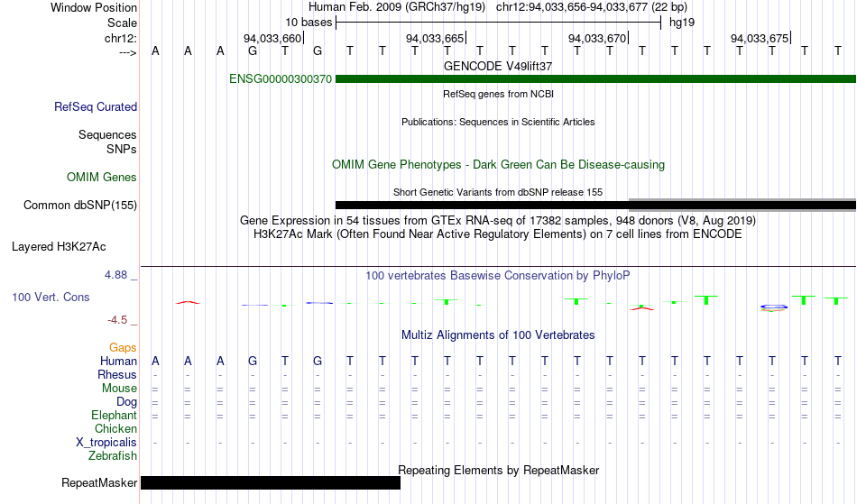Click the Dog alignment row label
Image resolution: width=857 pixels, height=504 pixels.
coord(127,402)
